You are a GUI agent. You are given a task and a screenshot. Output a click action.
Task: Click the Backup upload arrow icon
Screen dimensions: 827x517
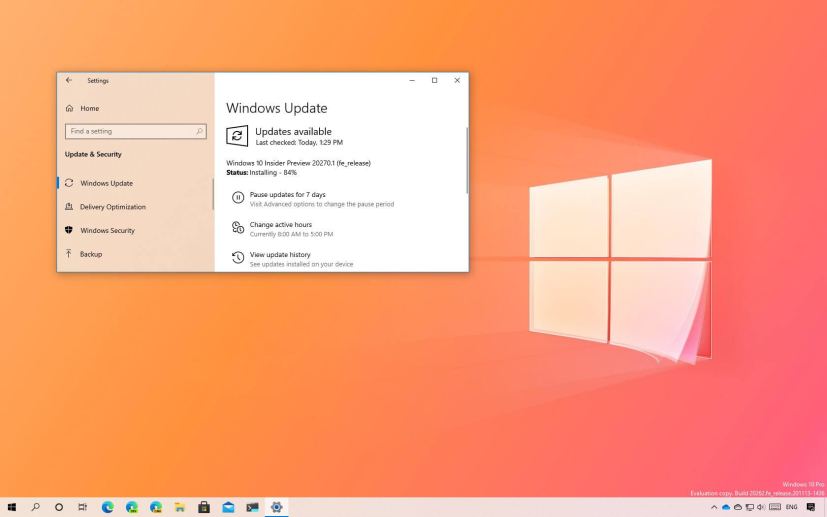(x=69, y=254)
